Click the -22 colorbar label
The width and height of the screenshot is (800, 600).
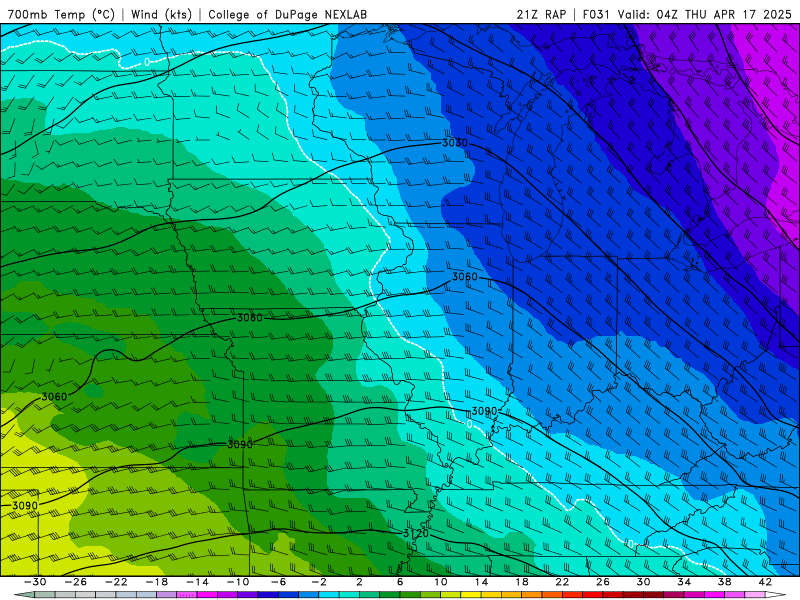coord(116,582)
